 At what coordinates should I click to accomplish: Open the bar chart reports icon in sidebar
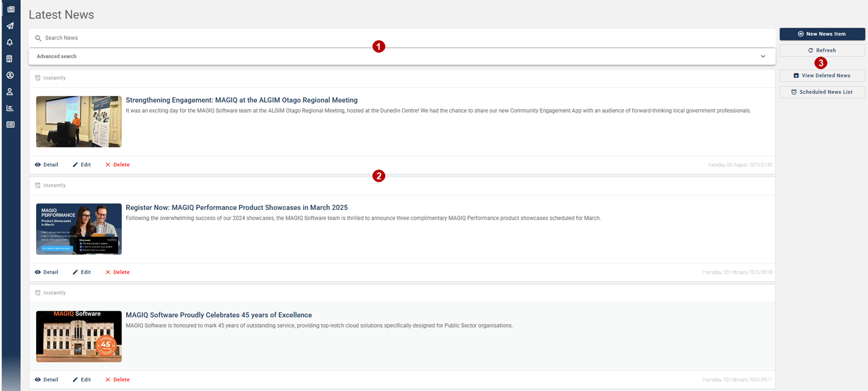click(10, 108)
